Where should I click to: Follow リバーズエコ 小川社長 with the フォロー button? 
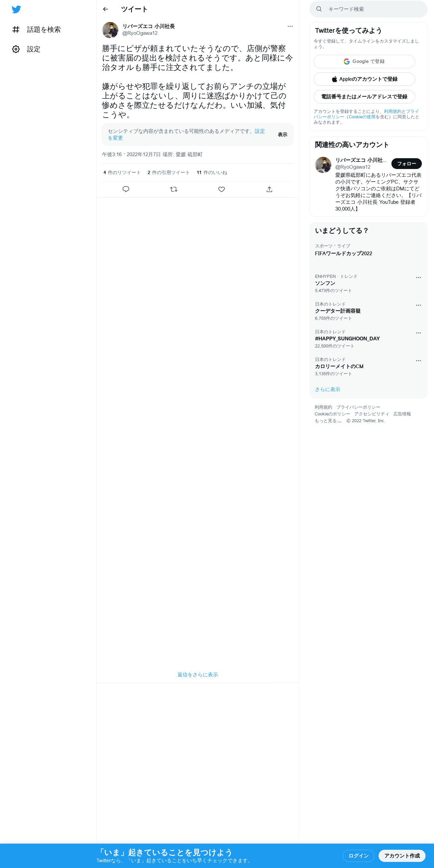click(x=407, y=164)
